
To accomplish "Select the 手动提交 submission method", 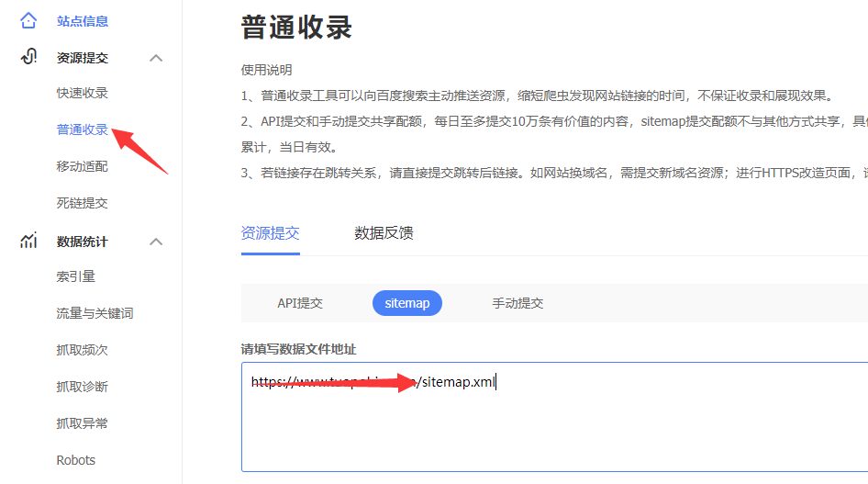I will [x=517, y=303].
